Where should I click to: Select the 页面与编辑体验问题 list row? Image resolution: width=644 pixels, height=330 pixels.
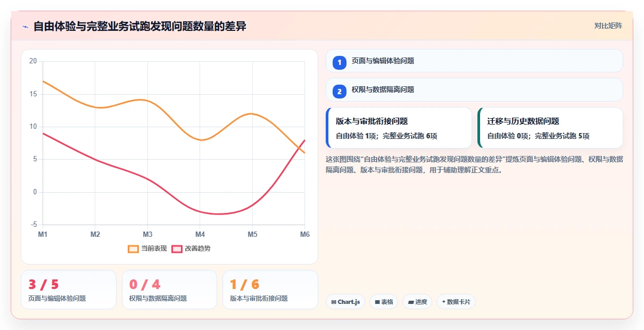(x=474, y=61)
